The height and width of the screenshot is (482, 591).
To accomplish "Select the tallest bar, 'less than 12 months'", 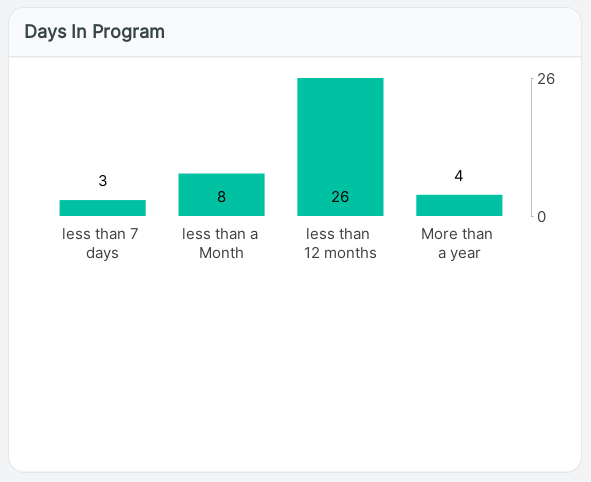I will [x=340, y=147].
